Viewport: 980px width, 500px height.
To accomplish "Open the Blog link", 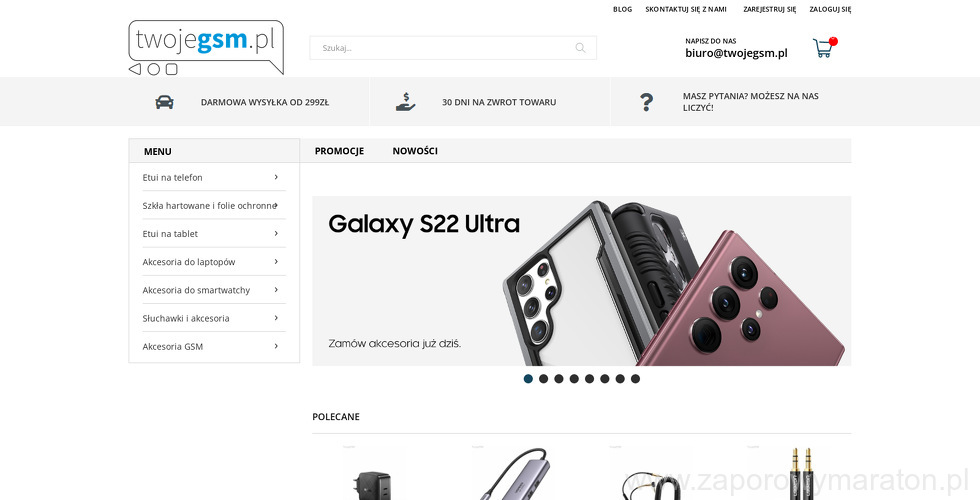I will coord(622,9).
